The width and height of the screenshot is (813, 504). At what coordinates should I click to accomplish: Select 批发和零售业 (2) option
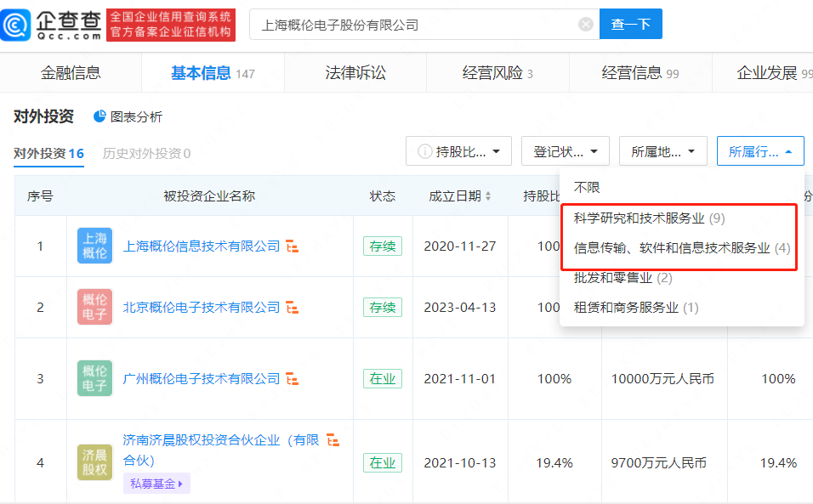tap(623, 278)
